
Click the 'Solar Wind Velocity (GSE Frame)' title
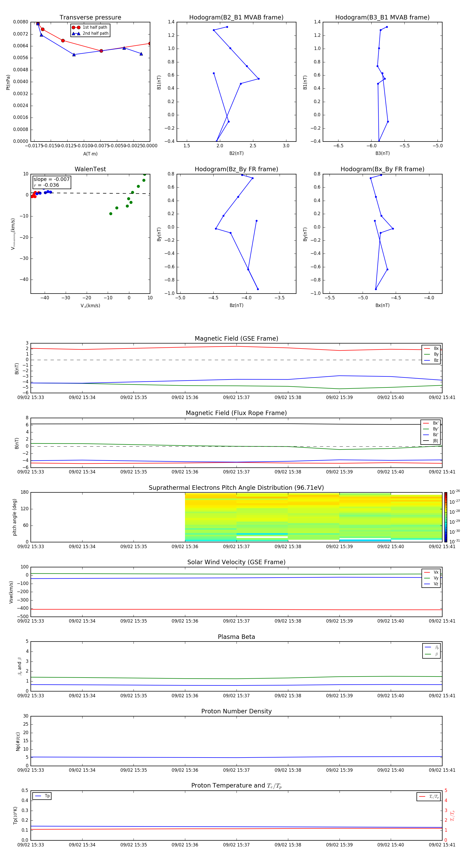[x=236, y=562]
